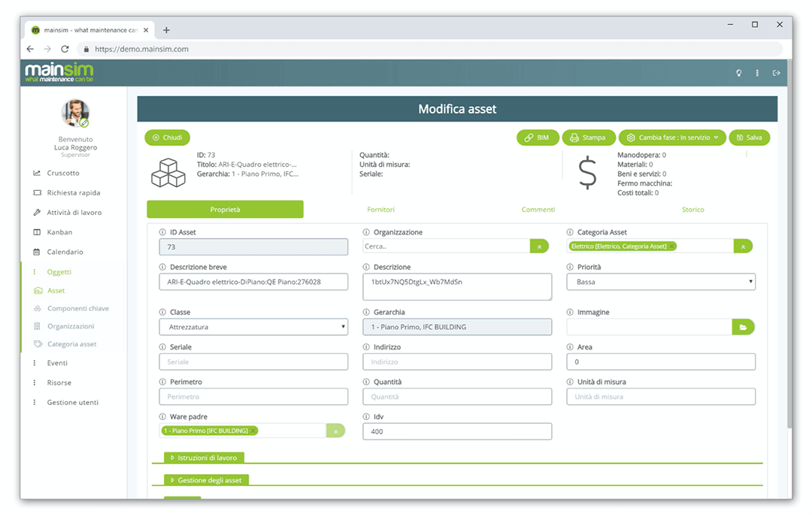
Task: Click the info icon beside Classe
Action: 162,312
